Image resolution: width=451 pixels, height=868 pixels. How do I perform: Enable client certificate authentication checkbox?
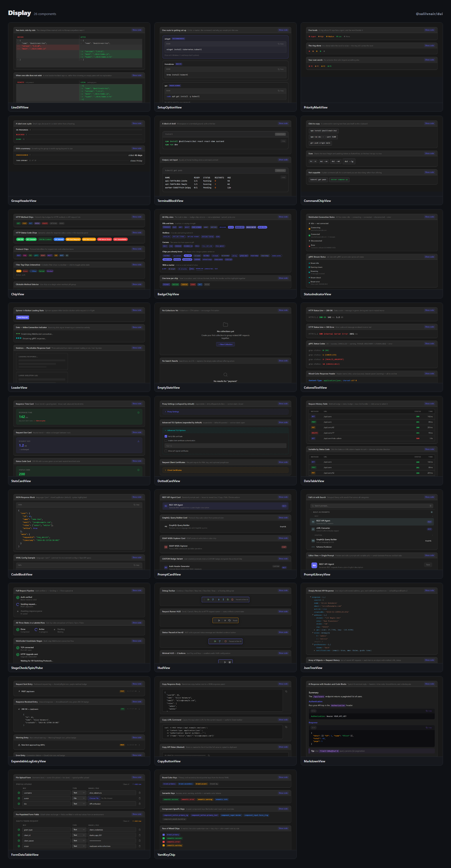pyautogui.click(x=166, y=441)
